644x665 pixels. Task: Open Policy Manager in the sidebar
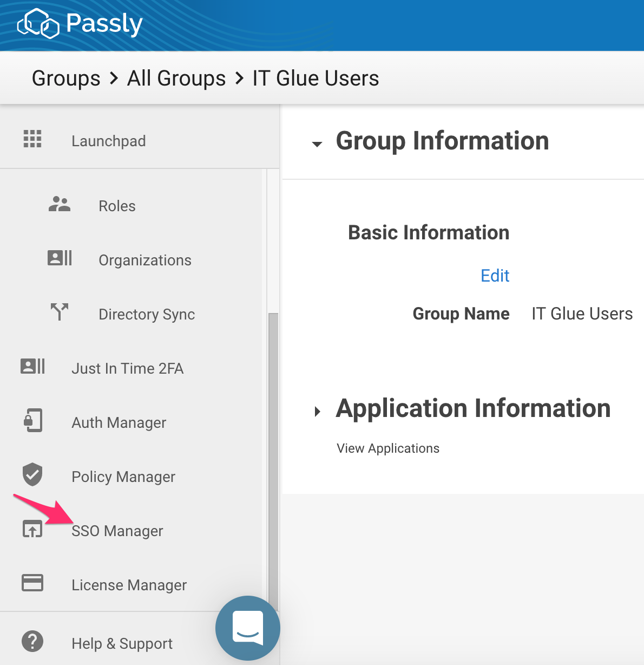click(123, 477)
